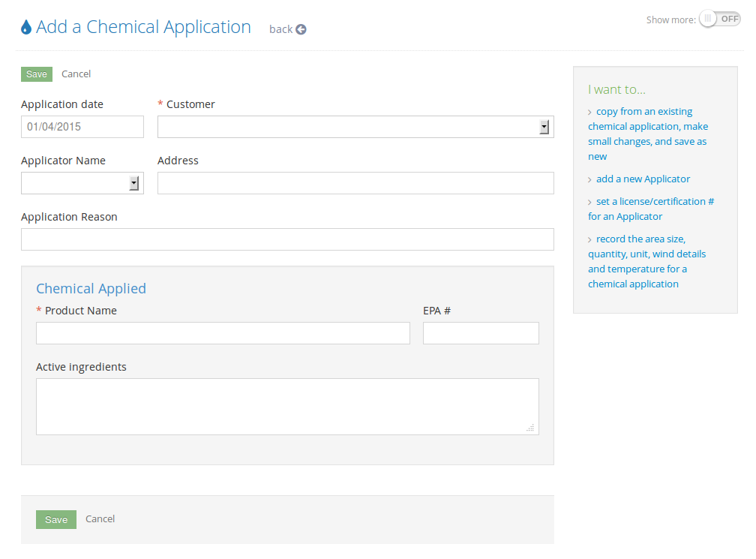Click the 'Applicator Name' label

click(x=63, y=161)
